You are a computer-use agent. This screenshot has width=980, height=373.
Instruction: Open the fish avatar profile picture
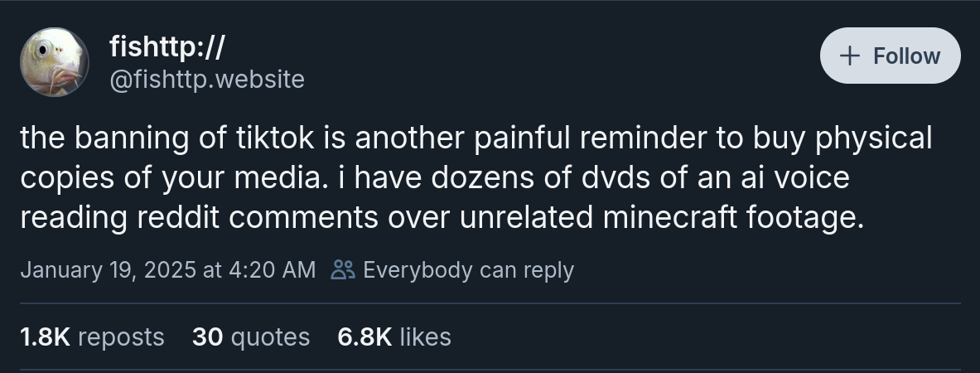click(x=55, y=62)
